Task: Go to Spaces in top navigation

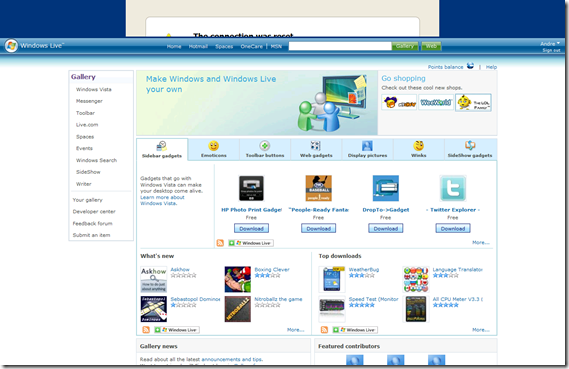Action: 224,46
